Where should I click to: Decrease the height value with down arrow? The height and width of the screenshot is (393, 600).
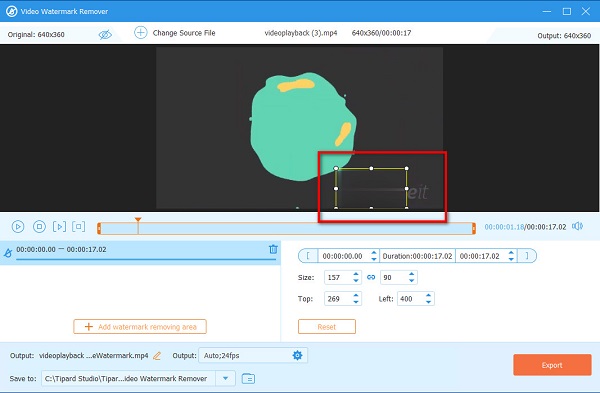(411, 281)
